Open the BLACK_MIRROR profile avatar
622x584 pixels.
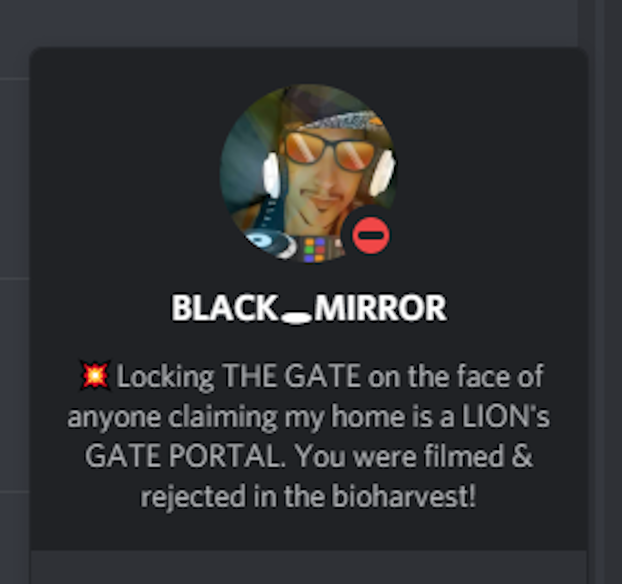pyautogui.click(x=308, y=173)
